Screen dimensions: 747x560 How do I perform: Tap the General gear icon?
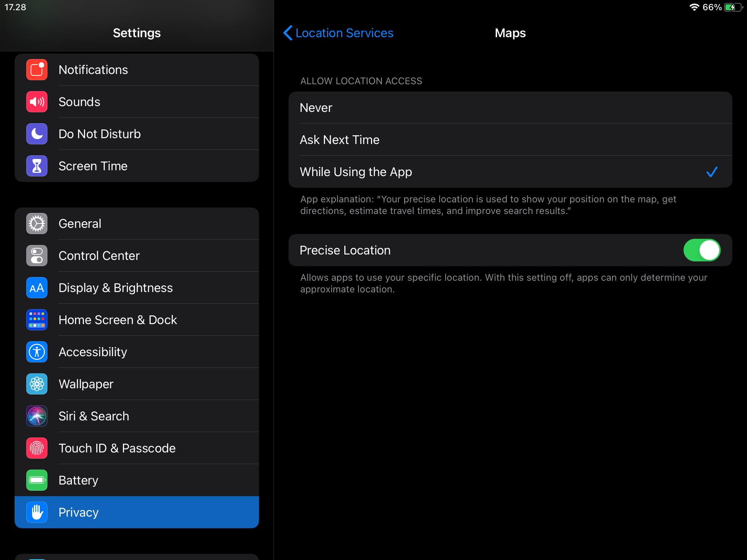[x=37, y=223]
